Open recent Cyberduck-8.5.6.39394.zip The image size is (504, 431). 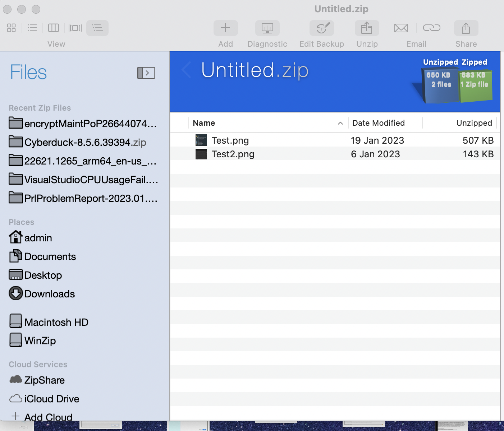(78, 142)
